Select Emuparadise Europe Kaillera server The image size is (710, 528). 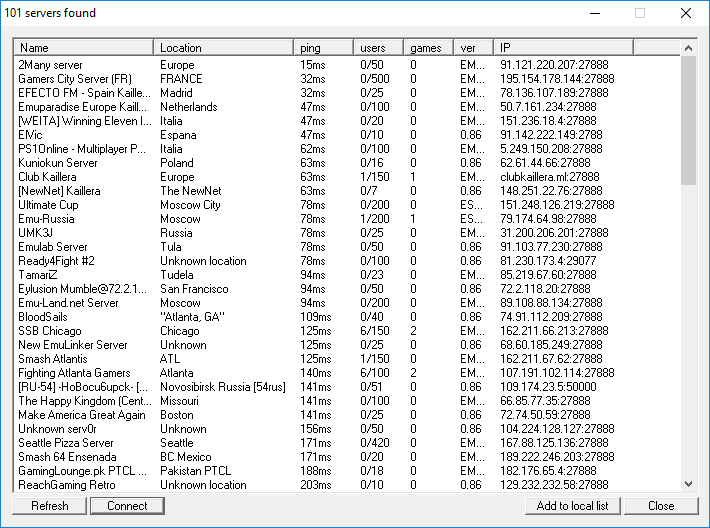[x=347, y=107]
